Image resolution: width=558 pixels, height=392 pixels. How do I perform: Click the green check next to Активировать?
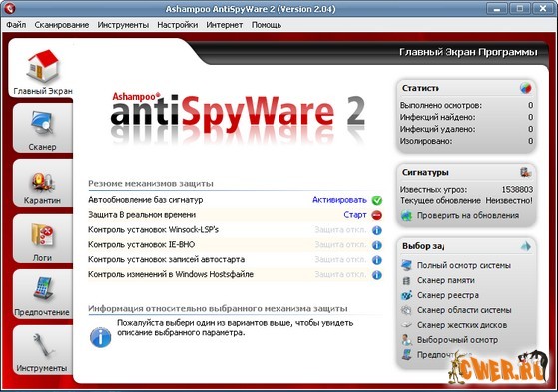coord(377,200)
